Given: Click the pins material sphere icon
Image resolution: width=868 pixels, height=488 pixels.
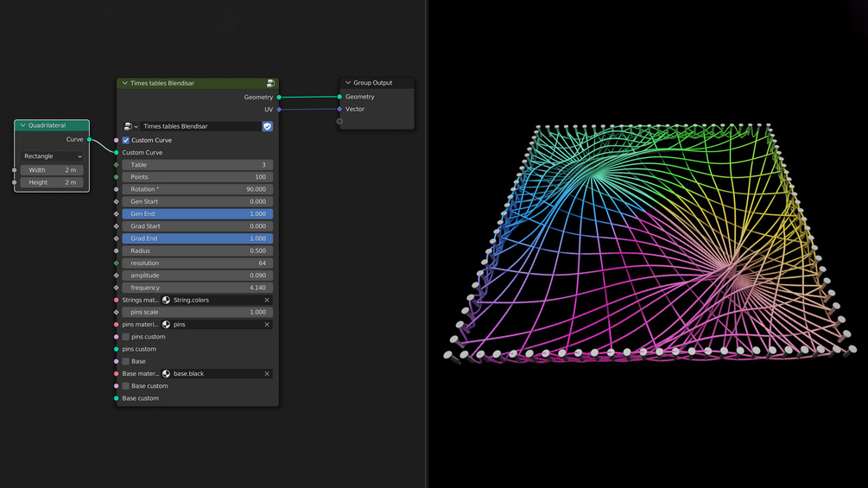Looking at the screenshot, I should (166, 324).
